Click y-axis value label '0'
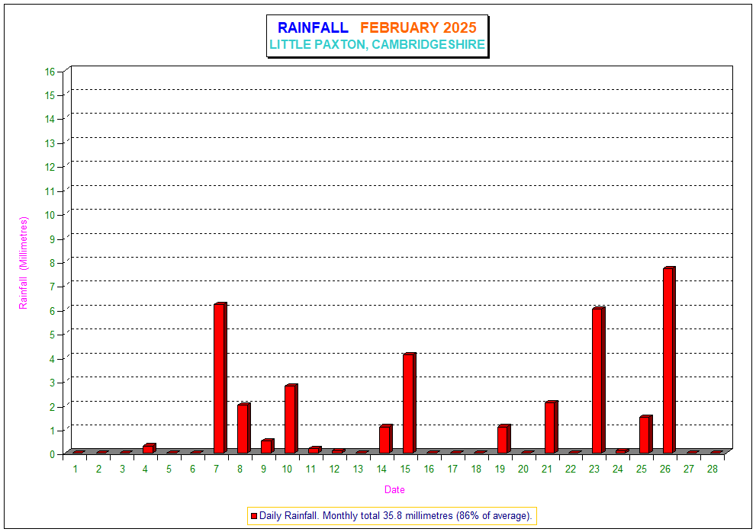The width and height of the screenshot is (756, 532). click(x=53, y=454)
